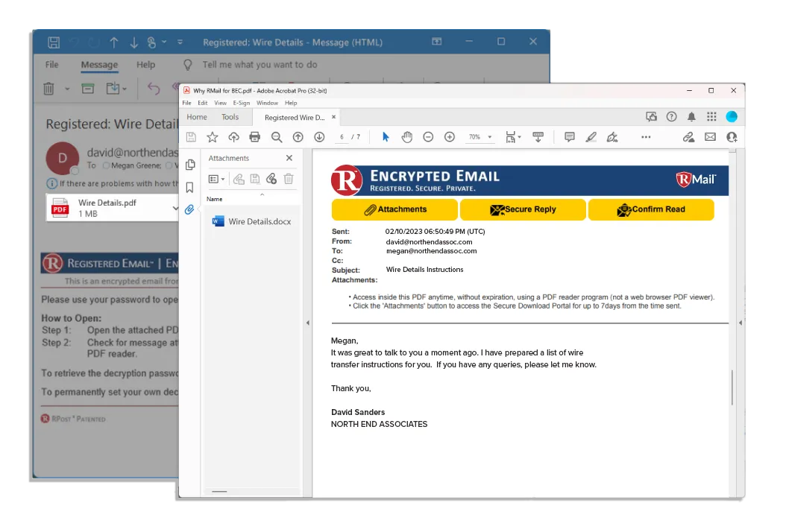Select the highlight text tool
786x532 pixels.
591,137
